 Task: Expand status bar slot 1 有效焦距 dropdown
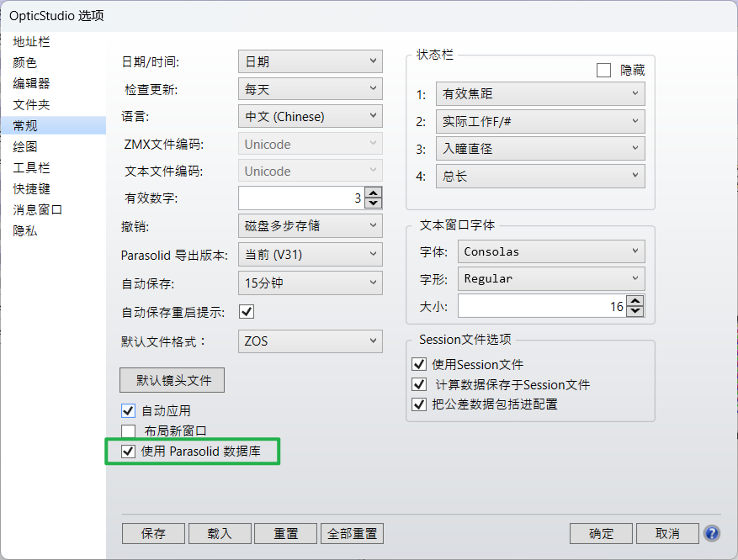tap(540, 94)
